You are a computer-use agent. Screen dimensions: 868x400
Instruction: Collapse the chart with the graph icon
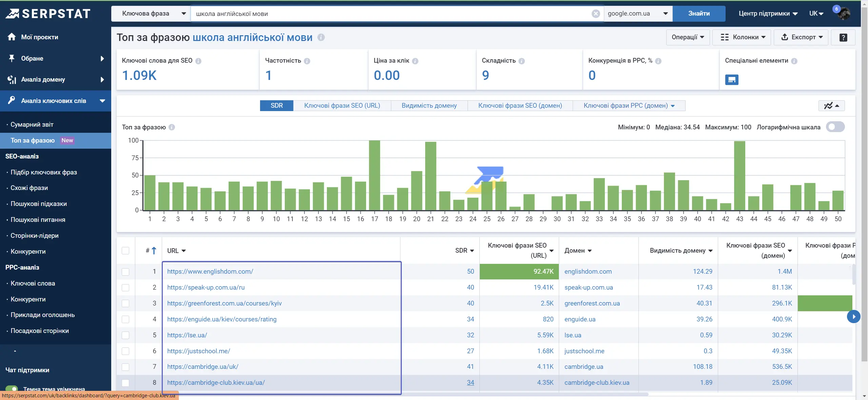click(831, 106)
